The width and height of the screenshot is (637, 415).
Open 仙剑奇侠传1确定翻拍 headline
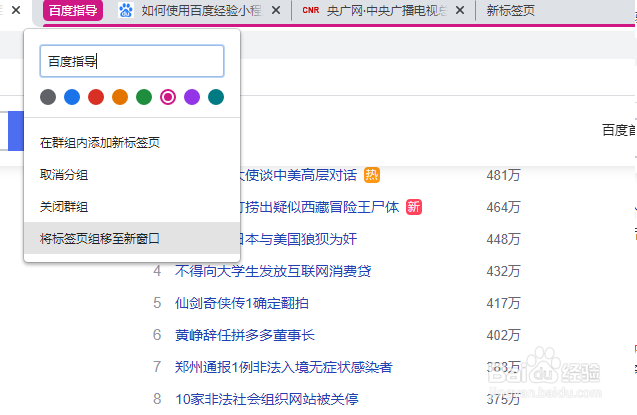pyautogui.click(x=242, y=303)
